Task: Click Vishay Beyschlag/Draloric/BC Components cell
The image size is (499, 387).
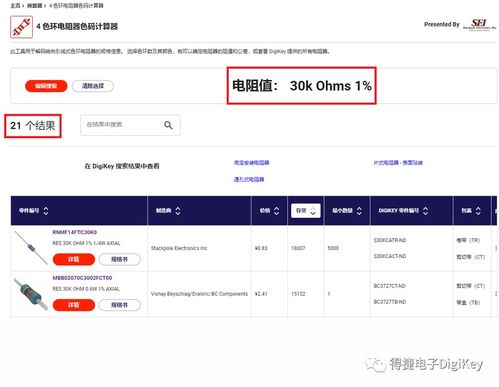Action: click(x=199, y=294)
